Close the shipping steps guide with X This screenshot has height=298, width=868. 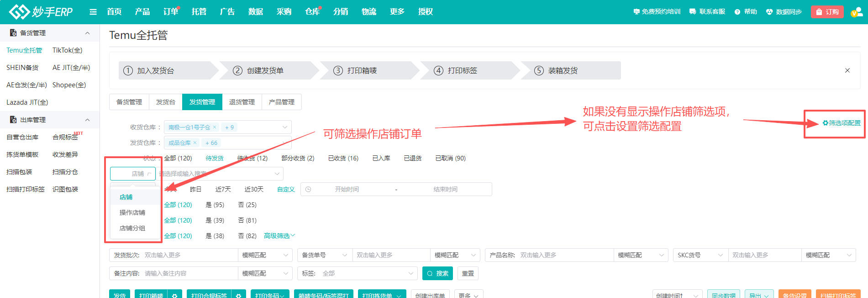(x=847, y=70)
